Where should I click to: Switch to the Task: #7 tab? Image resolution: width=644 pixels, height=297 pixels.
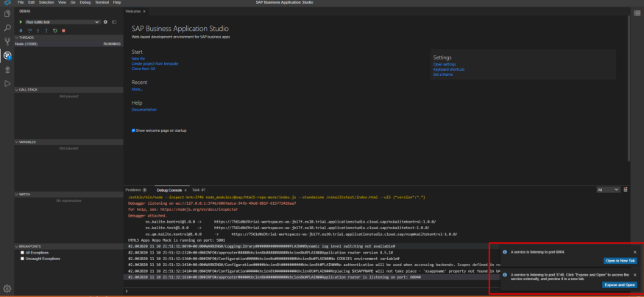coord(199,190)
